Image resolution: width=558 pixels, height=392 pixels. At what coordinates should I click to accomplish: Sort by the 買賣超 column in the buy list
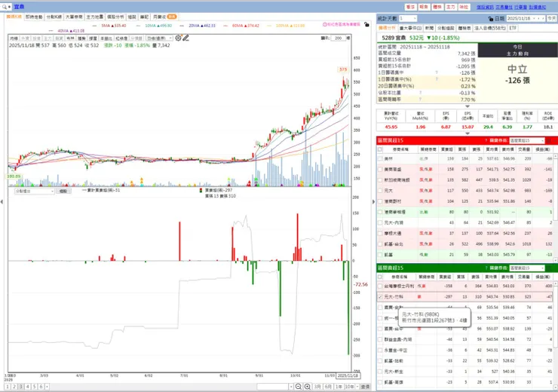pos(447,149)
